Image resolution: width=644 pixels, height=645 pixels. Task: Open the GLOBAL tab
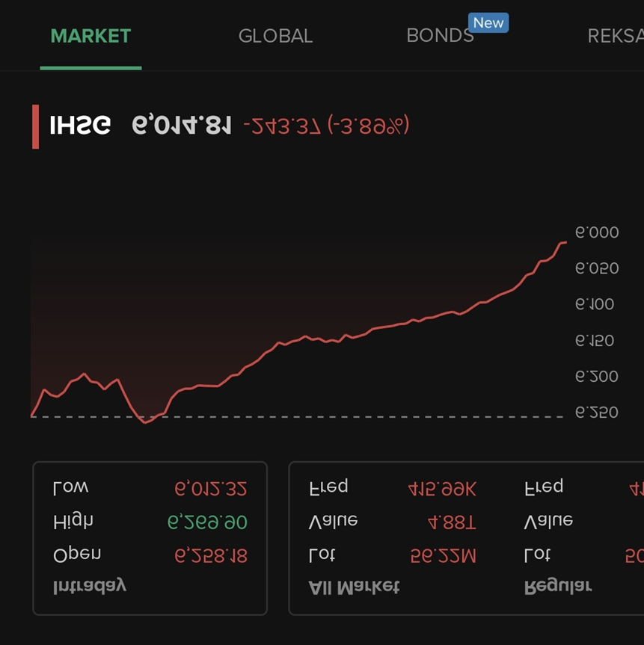pos(275,36)
